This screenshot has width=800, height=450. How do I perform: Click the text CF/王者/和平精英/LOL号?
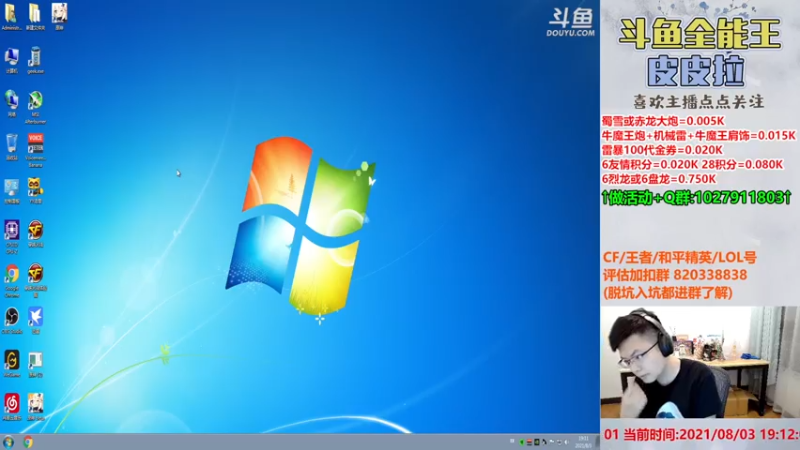[679, 258]
